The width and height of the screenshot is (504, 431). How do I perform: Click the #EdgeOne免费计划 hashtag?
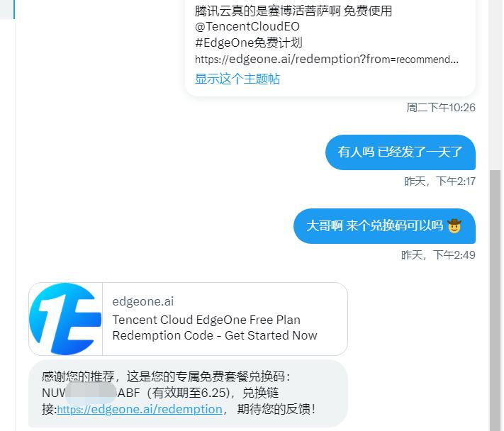tap(249, 43)
